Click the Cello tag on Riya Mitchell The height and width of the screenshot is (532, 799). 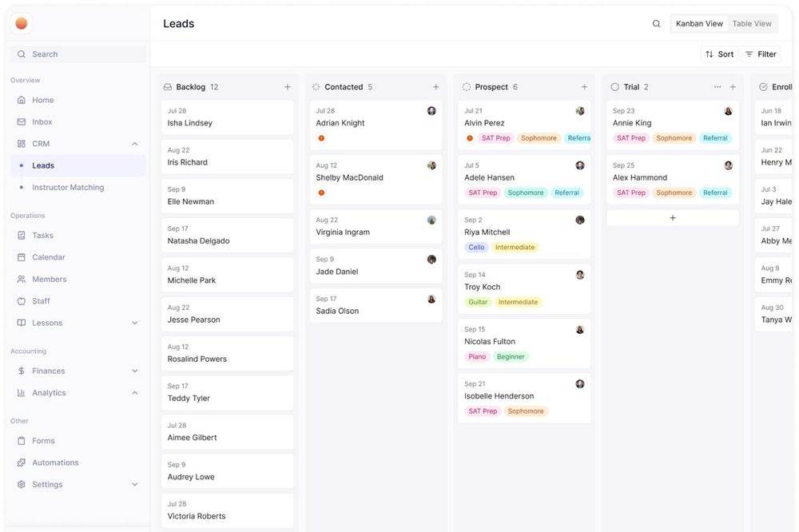coord(476,248)
